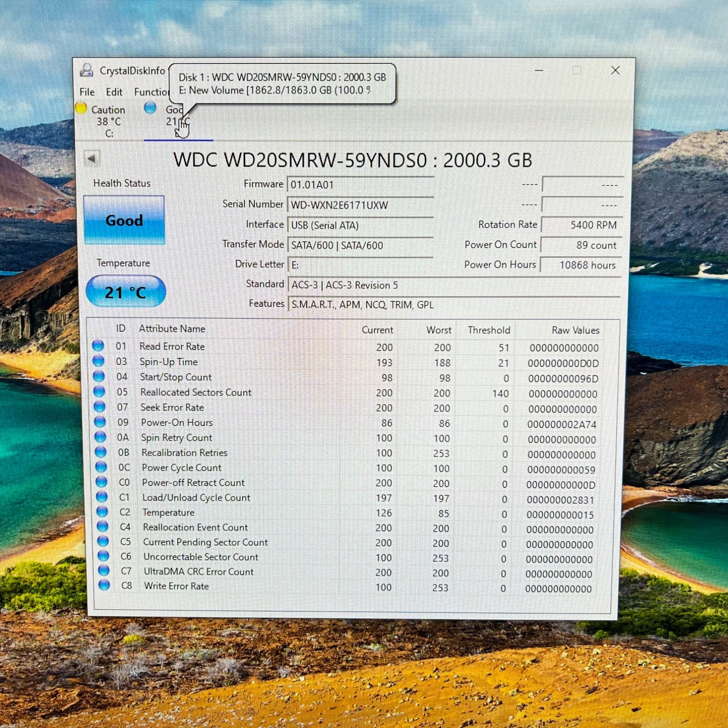Click the Firmware field 01.01A01

(360, 185)
